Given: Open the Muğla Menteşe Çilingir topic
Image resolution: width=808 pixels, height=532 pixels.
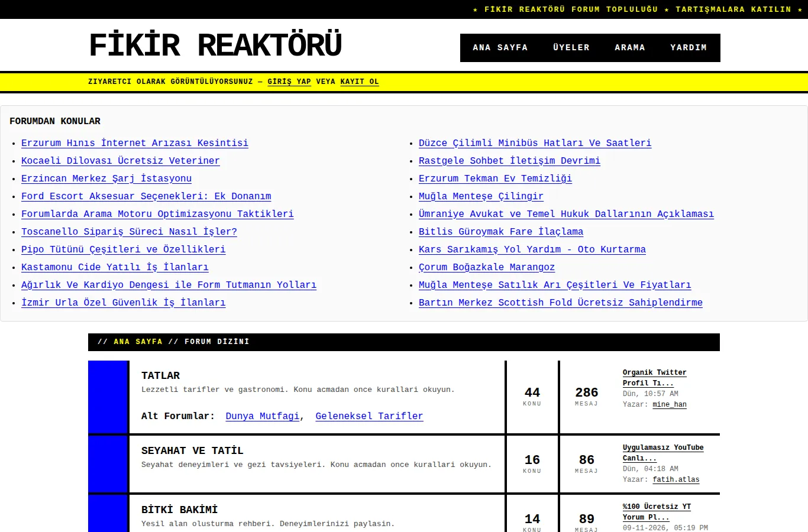Looking at the screenshot, I should 481,196.
